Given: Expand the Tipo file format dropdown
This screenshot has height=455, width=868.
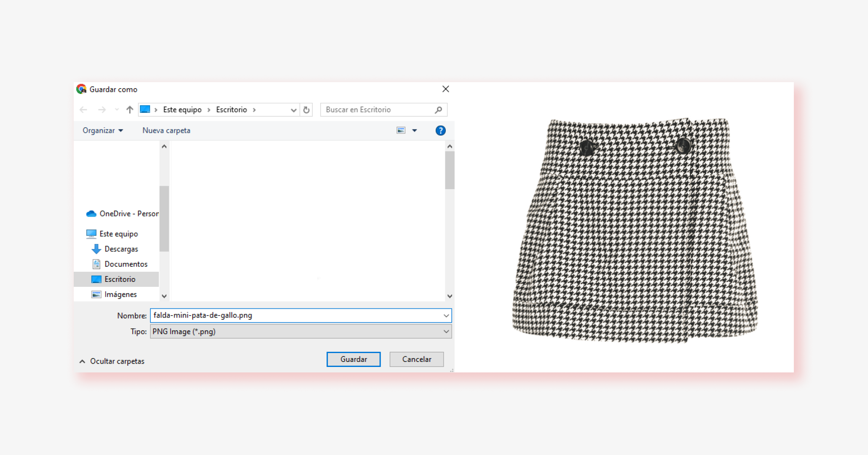Looking at the screenshot, I should [446, 332].
